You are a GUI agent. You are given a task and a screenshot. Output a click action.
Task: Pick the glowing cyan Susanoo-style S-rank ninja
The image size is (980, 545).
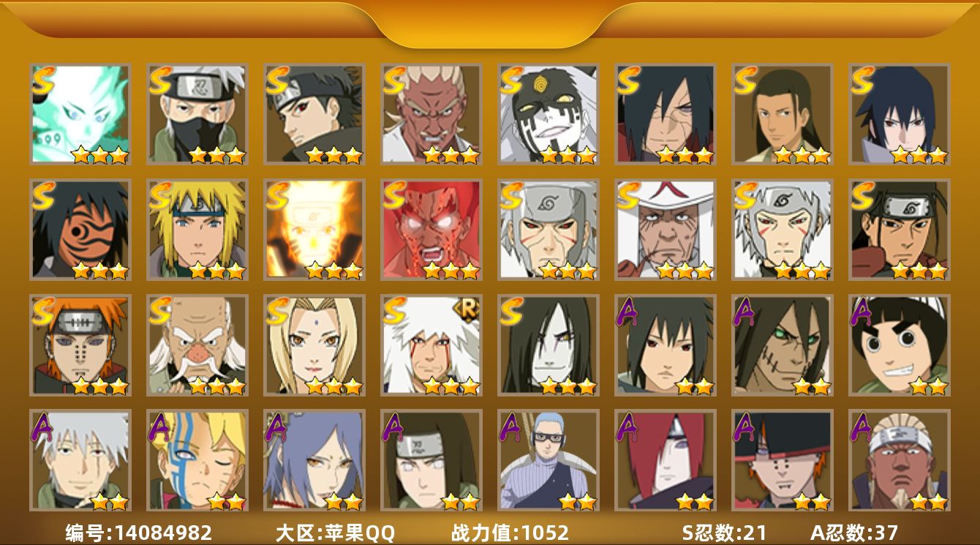tap(80, 113)
